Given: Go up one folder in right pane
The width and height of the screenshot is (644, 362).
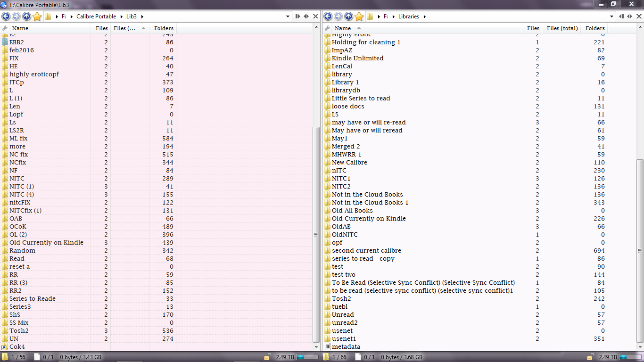Looking at the screenshot, I should tap(349, 16).
